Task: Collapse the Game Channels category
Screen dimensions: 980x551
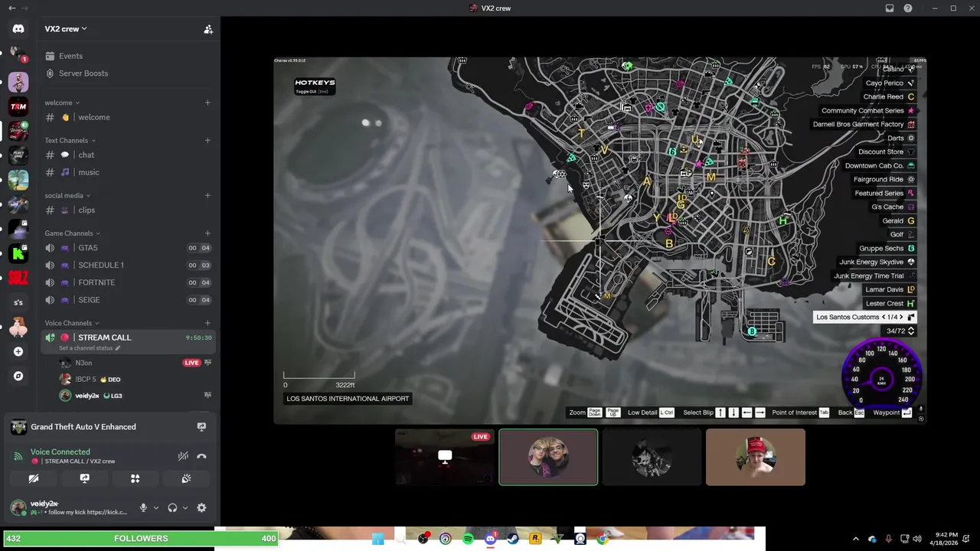Action: pyautogui.click(x=72, y=233)
